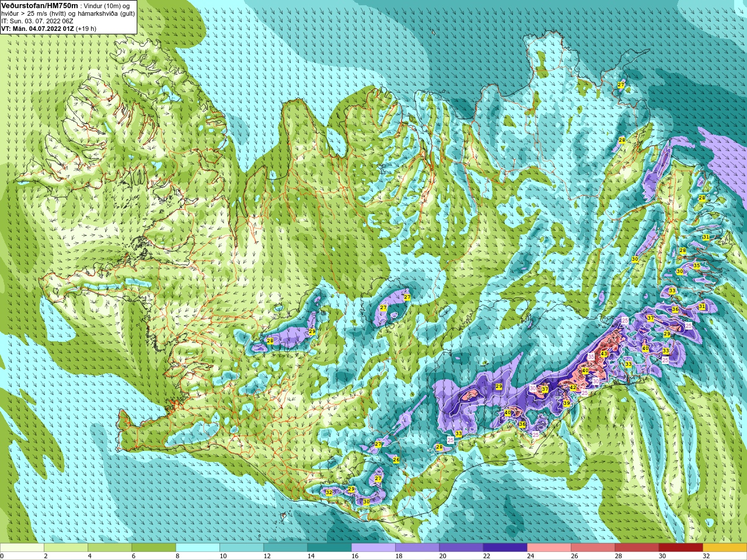Select the light lavender 16–18 legend swatch

tap(373, 548)
